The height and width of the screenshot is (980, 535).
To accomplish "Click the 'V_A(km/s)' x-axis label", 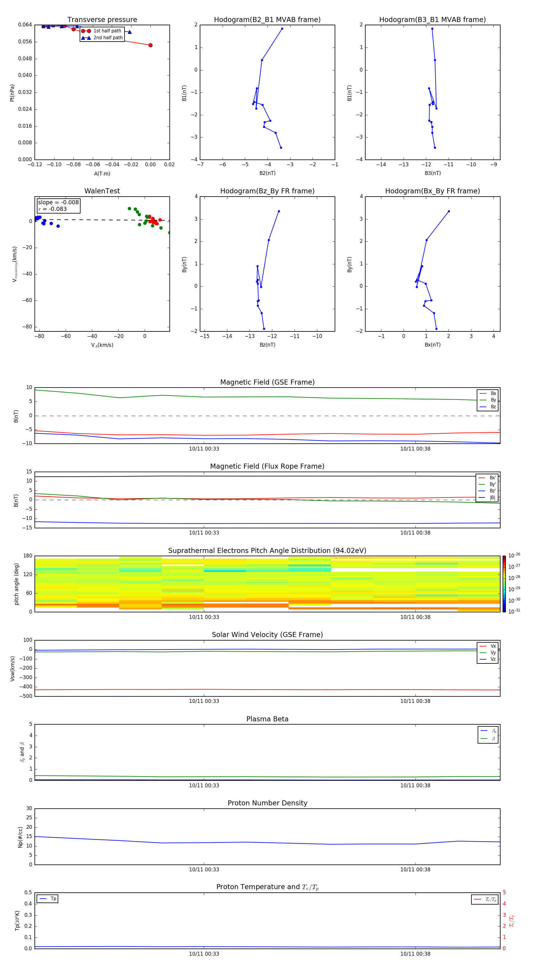I will point(102,345).
